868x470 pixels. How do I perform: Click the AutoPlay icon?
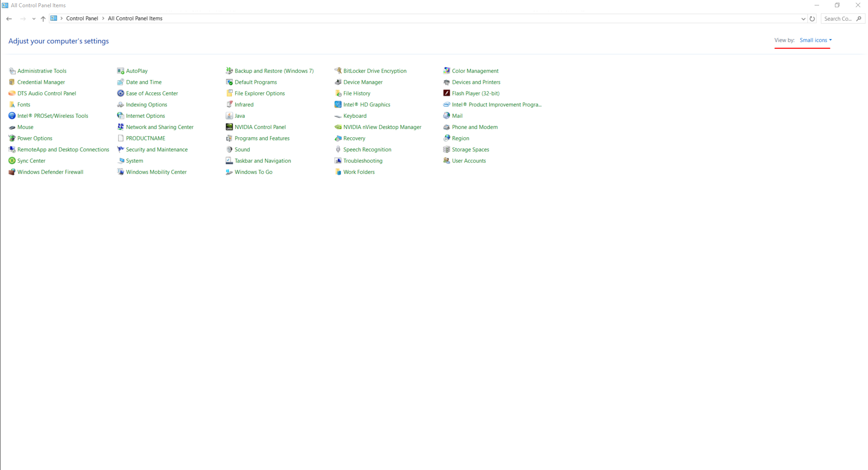tap(121, 71)
